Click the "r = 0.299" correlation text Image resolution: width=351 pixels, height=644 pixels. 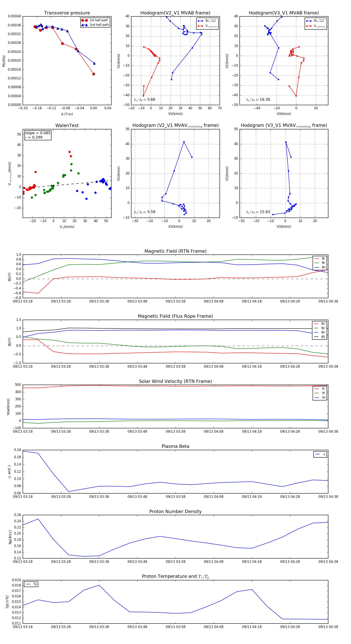click(x=34, y=137)
